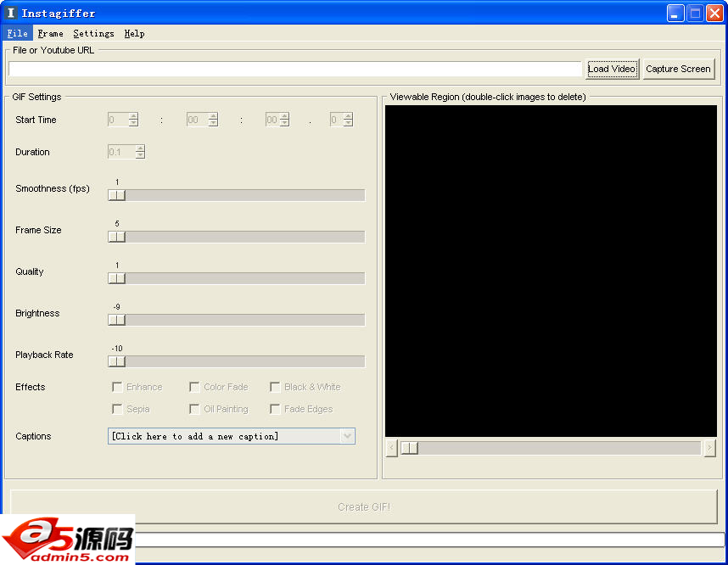Click the preview scrollbar right arrow
728x565 pixels.
click(709, 448)
